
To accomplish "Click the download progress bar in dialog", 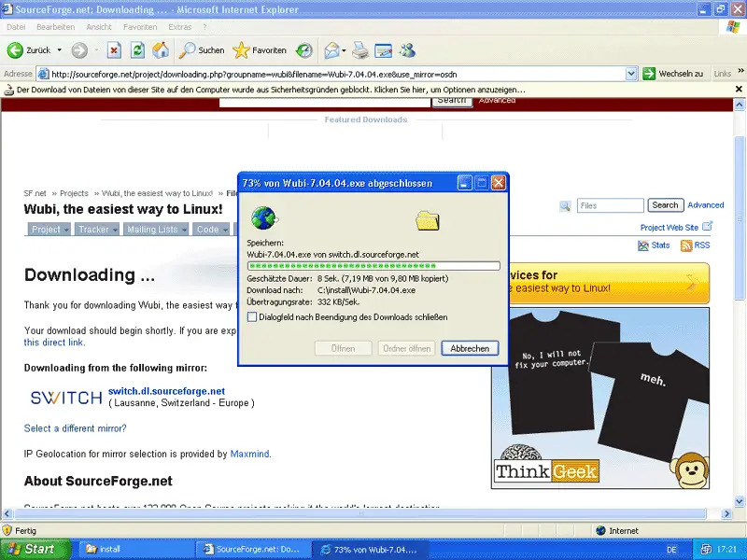I will [373, 266].
